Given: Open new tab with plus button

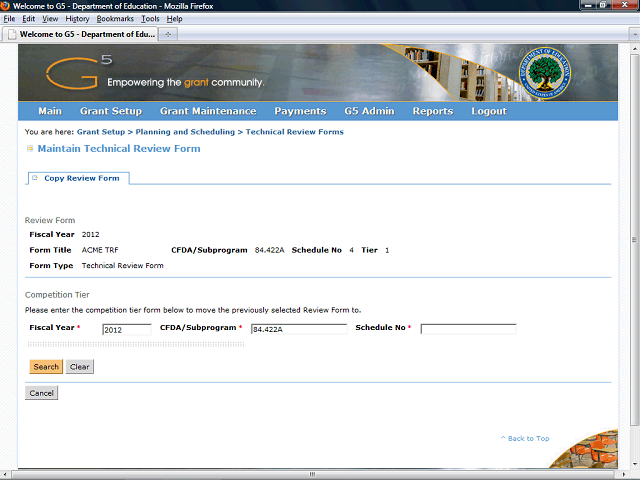Looking at the screenshot, I should [x=168, y=34].
